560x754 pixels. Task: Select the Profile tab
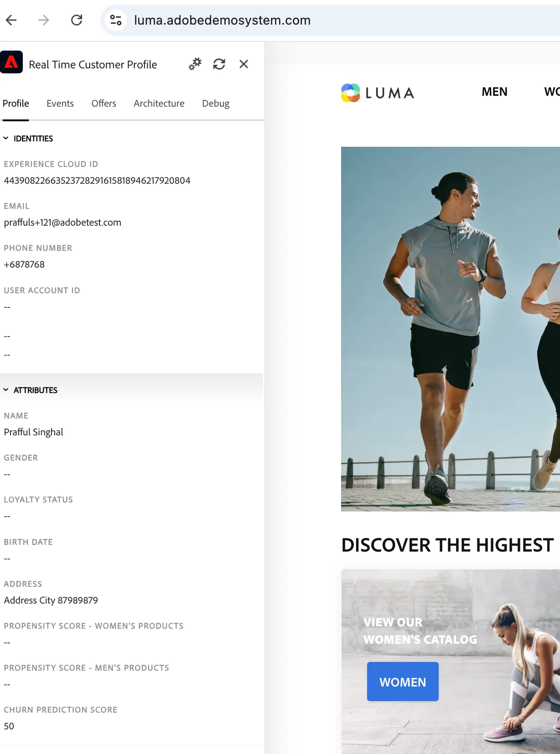pos(16,103)
